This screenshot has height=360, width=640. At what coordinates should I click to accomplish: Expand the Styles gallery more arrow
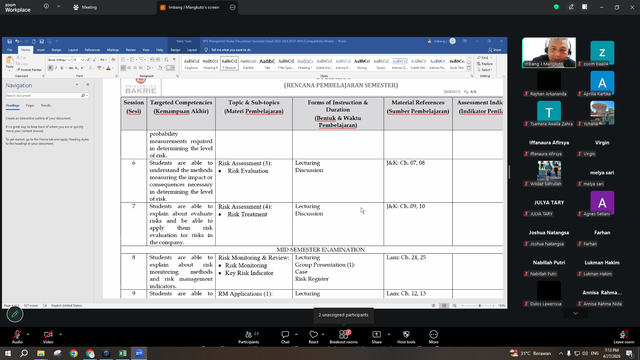click(x=469, y=69)
